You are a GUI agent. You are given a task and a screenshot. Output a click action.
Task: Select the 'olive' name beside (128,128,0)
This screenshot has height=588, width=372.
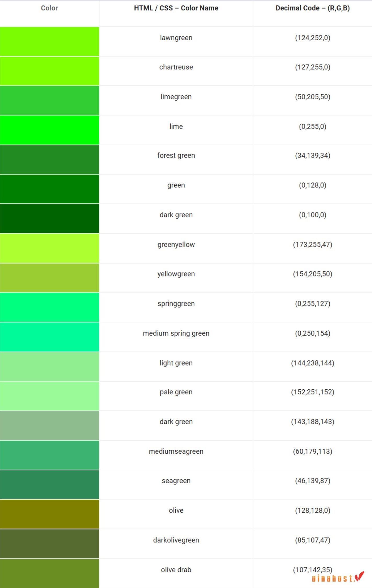click(176, 510)
